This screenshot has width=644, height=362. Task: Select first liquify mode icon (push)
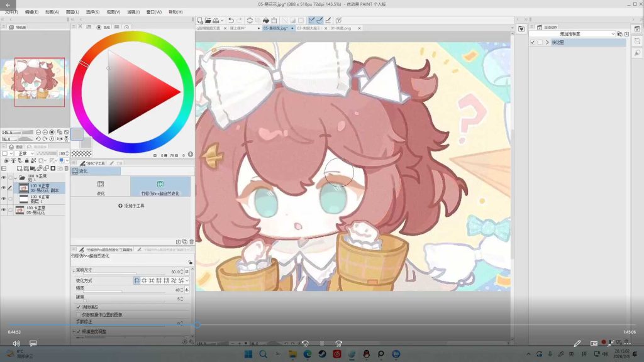136,280
